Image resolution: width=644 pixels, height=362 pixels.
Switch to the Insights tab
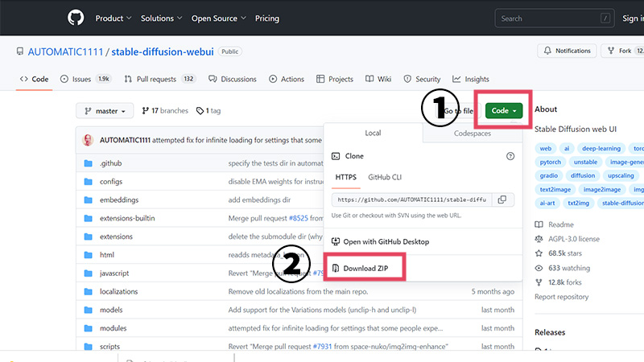471,79
